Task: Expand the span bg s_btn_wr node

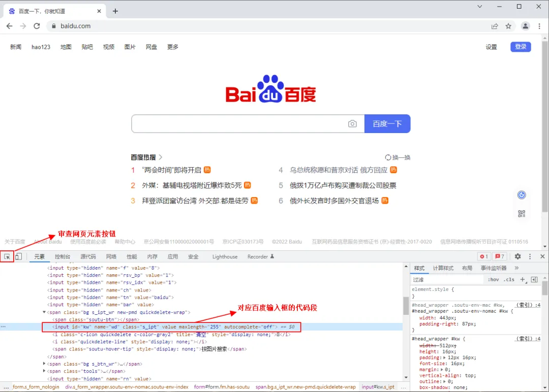Action: (x=44, y=364)
